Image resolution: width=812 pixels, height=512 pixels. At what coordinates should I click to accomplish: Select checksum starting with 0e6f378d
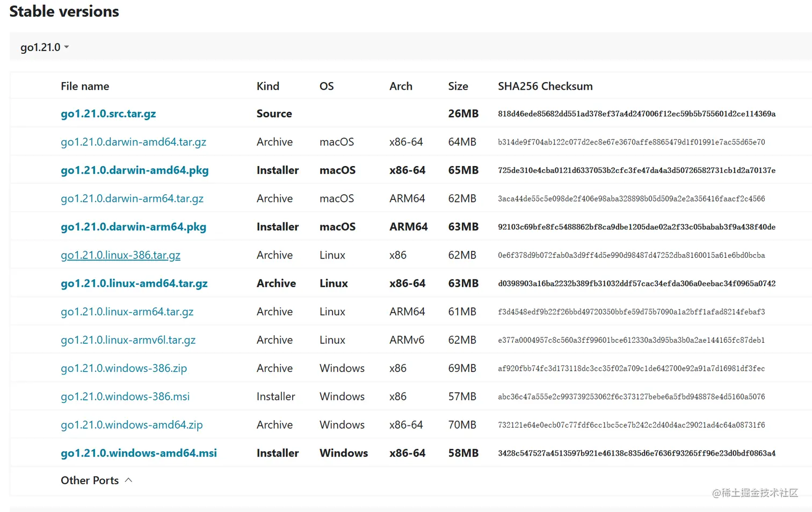click(632, 255)
